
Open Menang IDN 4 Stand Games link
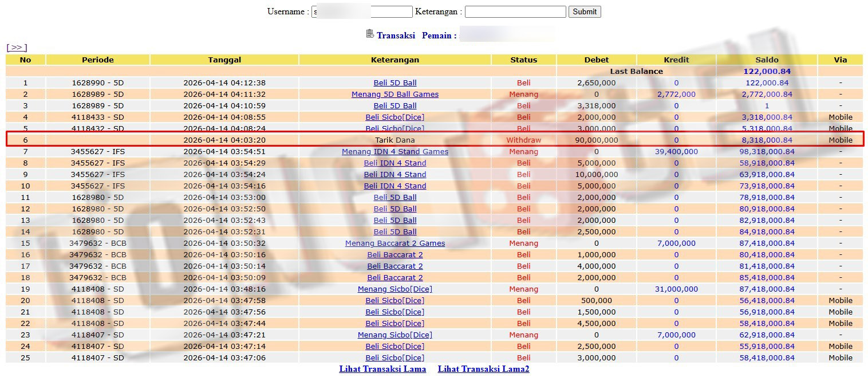pyautogui.click(x=394, y=151)
